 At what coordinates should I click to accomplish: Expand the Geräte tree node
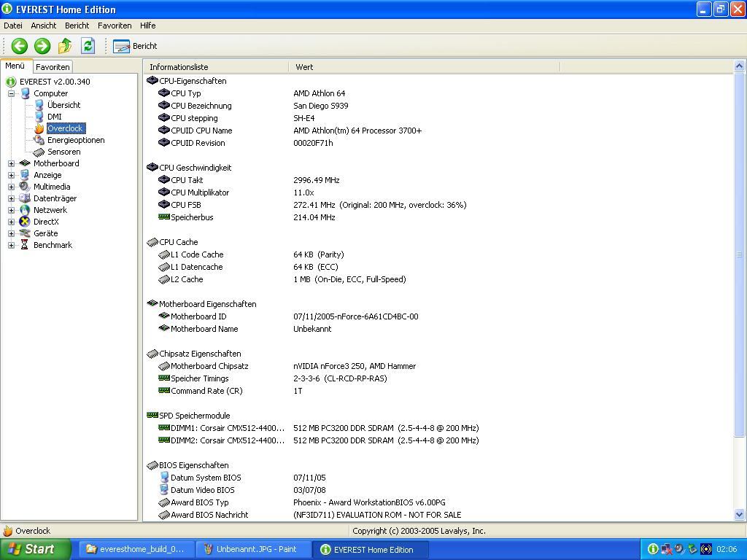pos(12,233)
